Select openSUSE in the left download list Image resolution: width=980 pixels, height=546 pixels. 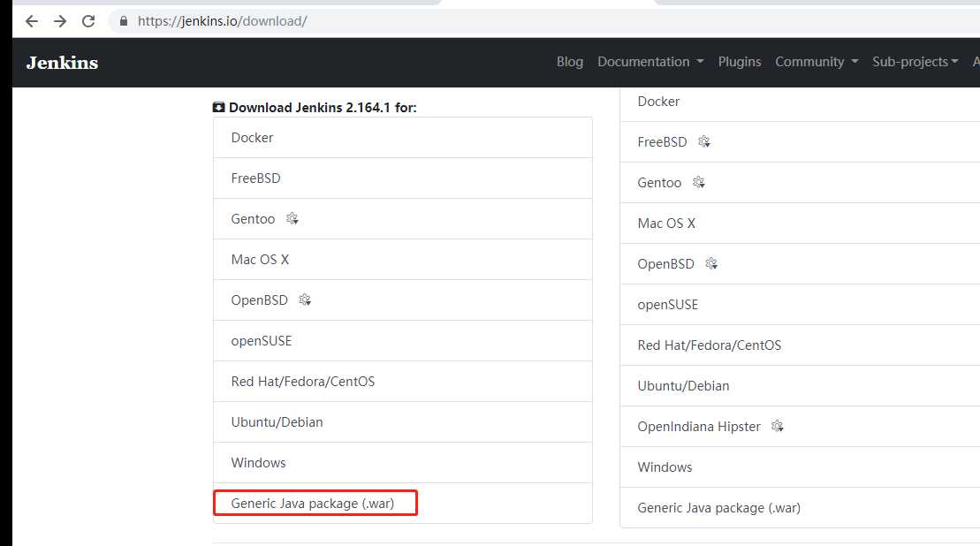pos(402,340)
